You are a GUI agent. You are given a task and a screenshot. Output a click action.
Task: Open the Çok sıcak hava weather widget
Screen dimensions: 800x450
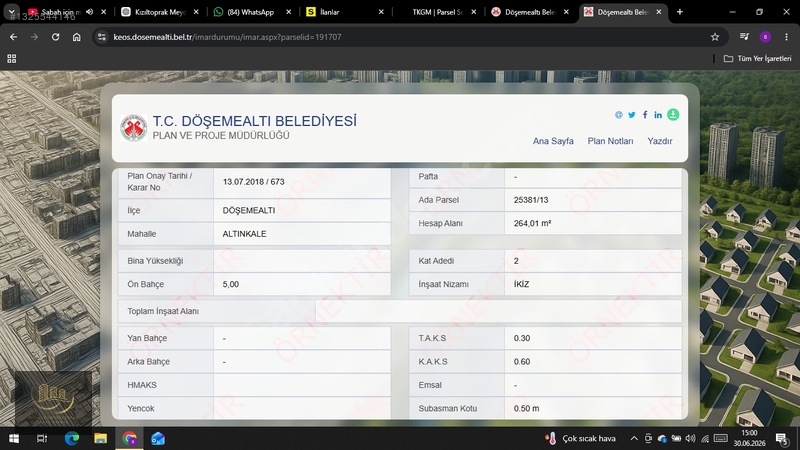click(581, 438)
